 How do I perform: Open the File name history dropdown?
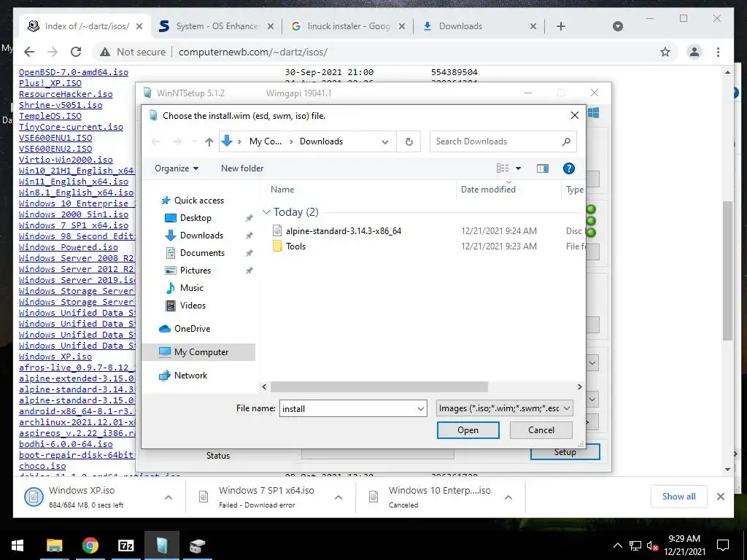421,408
